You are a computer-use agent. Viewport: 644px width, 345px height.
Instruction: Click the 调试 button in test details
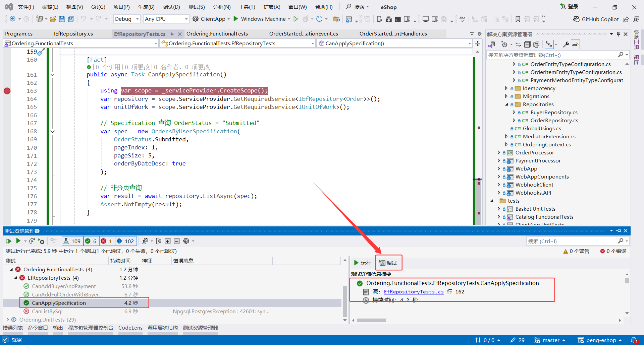coord(388,263)
